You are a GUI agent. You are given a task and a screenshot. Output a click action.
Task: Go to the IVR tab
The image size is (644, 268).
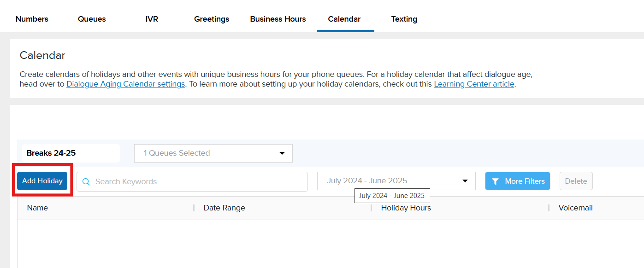[x=152, y=19]
